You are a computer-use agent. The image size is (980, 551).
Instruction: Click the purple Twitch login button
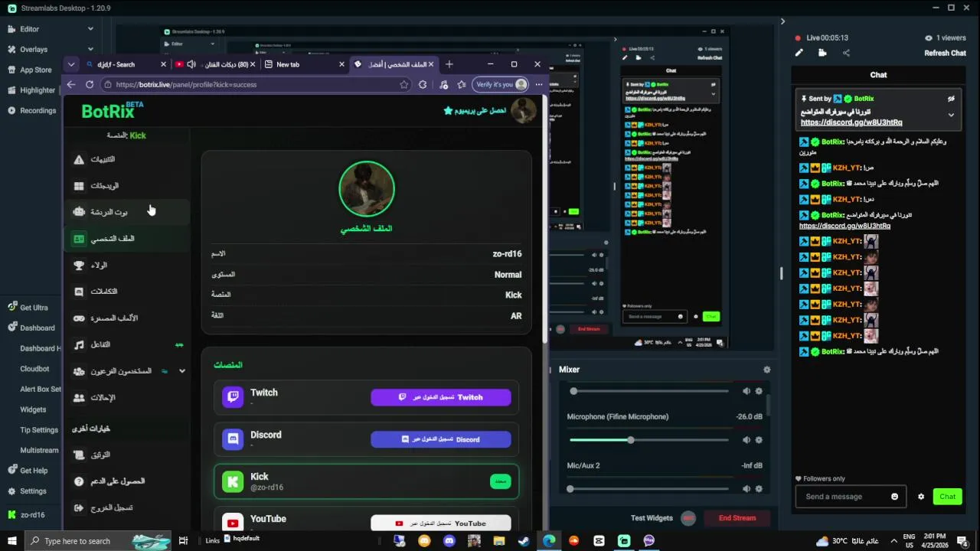[441, 397]
